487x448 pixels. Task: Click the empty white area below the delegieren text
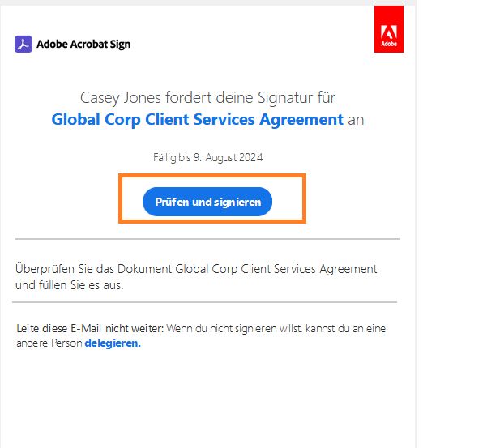tap(208, 397)
